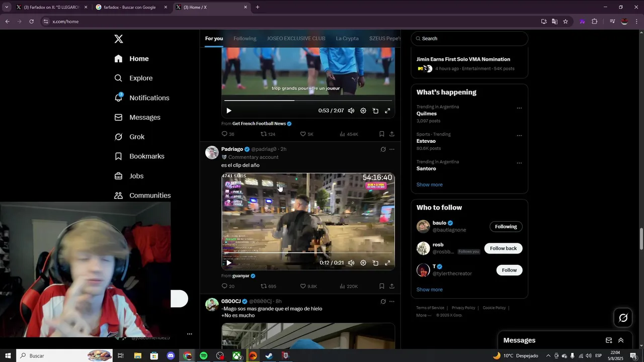Like the Padriago post (9.8K)
Viewport: 644px width, 362px height.
308,286
